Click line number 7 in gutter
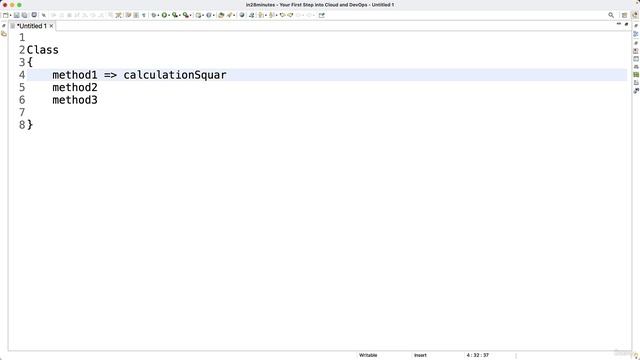 (x=22, y=112)
